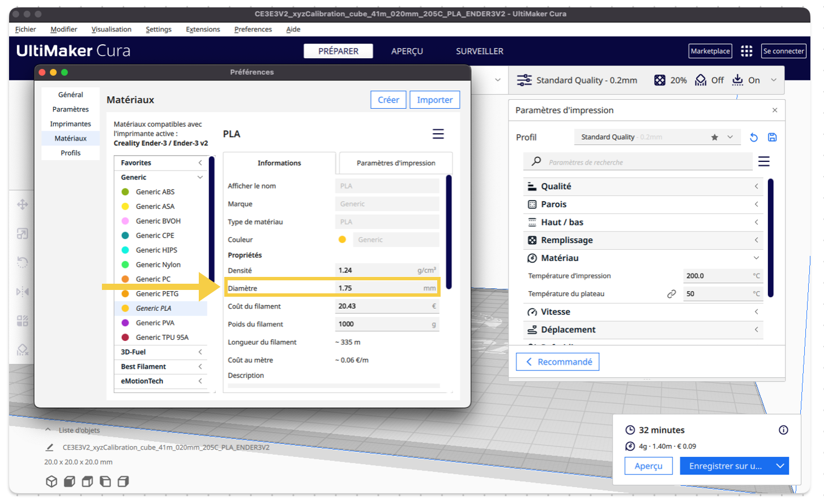
Task: Open the Extensions menu
Action: [x=203, y=29]
